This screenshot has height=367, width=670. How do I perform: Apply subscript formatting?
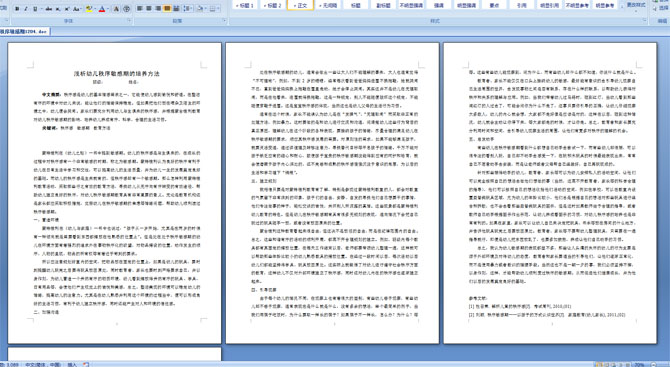pyautogui.click(x=58, y=9)
